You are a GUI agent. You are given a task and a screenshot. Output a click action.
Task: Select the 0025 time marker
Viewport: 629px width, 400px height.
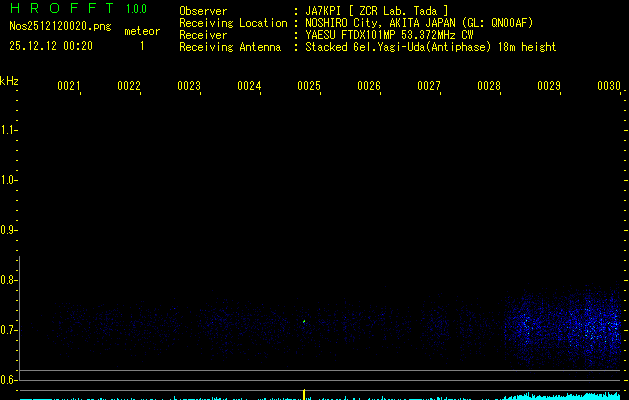309,87
